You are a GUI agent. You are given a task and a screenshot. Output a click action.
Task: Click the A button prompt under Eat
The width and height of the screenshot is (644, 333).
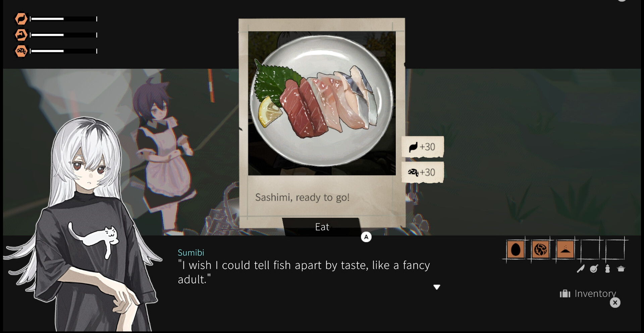[x=366, y=237]
